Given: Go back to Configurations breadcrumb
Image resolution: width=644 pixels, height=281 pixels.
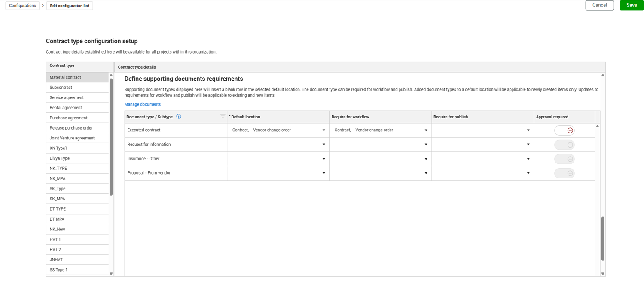Looking at the screenshot, I should [22, 6].
